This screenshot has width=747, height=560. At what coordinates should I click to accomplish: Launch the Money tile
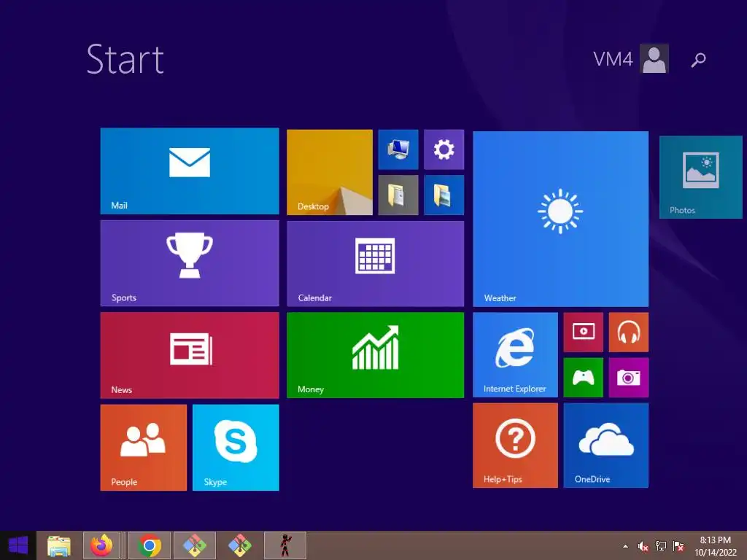coord(376,355)
